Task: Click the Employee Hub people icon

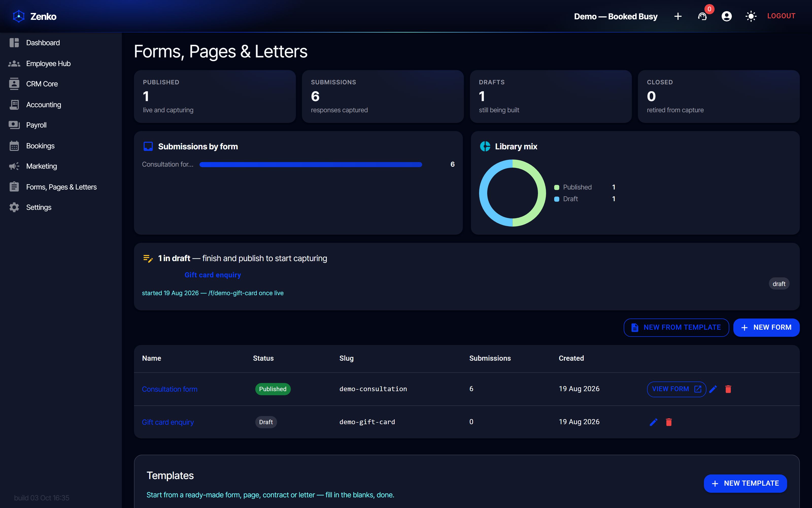Action: 14,63
